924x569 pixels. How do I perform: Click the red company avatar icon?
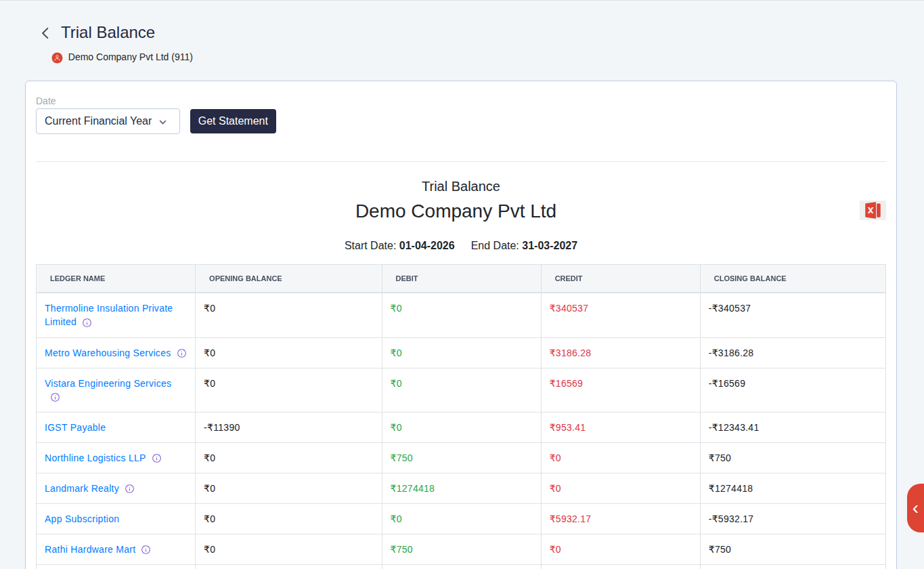(x=57, y=58)
